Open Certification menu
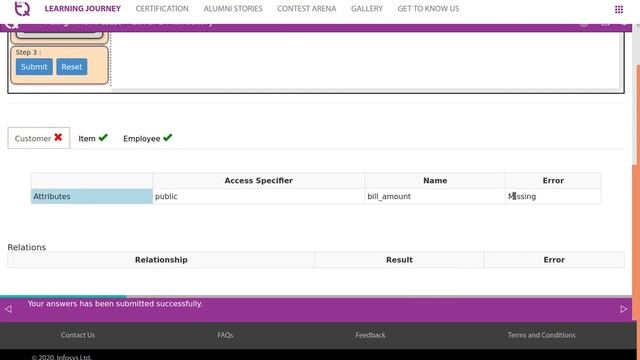Viewport: 640px width, 360px height. 162,9
